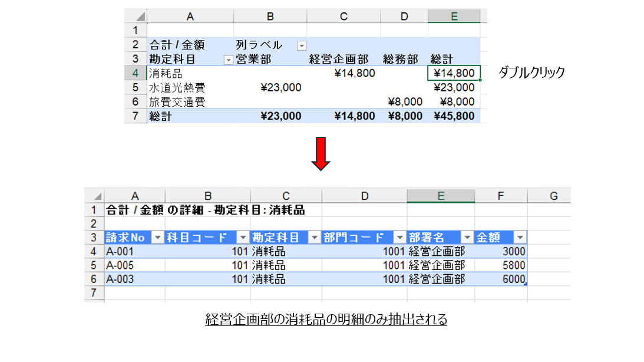Expand the 科目コード column filter arrow
The height and width of the screenshot is (362, 644).
click(243, 237)
